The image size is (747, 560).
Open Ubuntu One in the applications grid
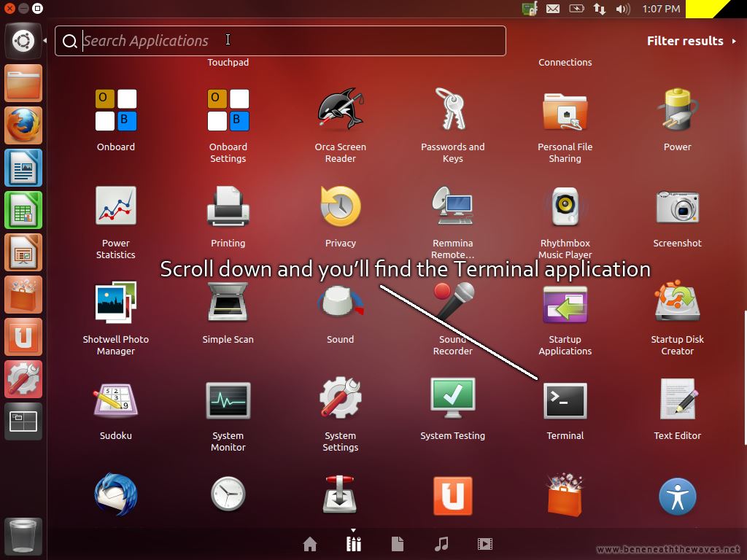452,496
